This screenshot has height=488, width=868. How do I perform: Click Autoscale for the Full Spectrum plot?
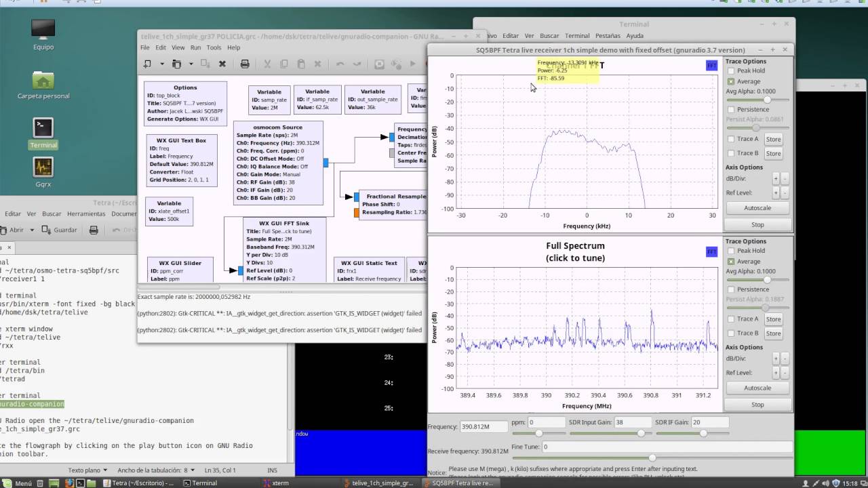[x=757, y=388]
